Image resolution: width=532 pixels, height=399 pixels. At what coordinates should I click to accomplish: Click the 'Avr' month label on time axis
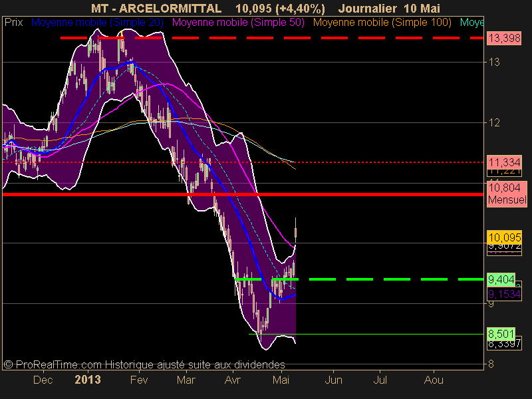click(232, 380)
